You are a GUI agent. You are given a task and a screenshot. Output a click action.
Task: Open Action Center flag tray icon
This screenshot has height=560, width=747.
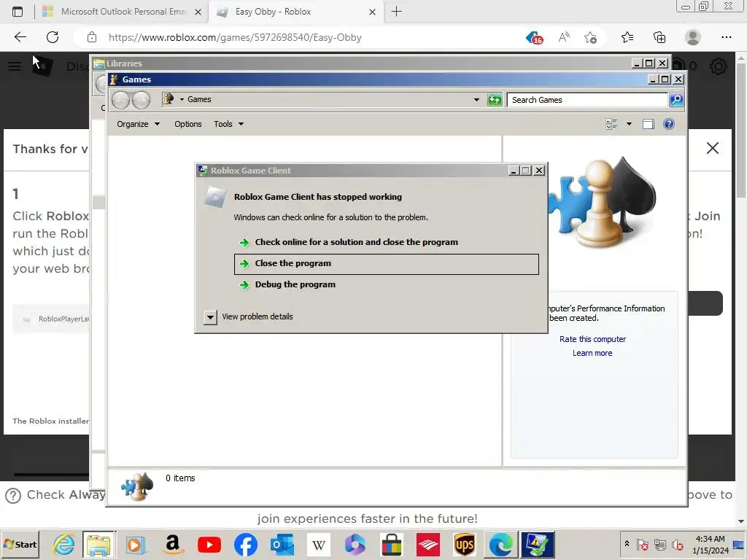click(x=642, y=544)
